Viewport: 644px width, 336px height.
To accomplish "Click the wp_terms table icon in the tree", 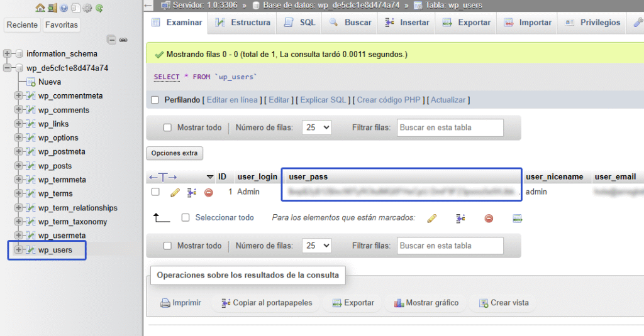I will click(31, 193).
